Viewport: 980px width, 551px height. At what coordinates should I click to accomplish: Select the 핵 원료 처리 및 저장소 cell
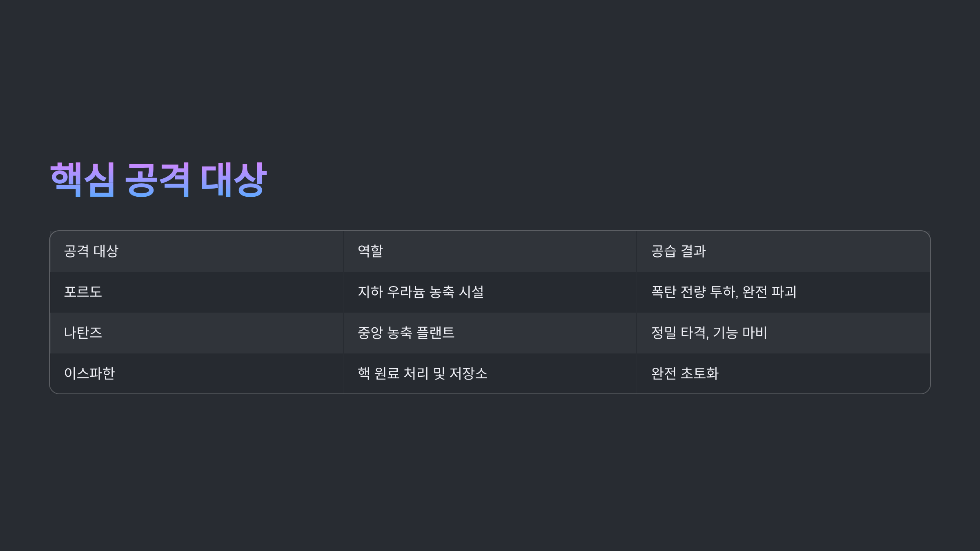(490, 373)
